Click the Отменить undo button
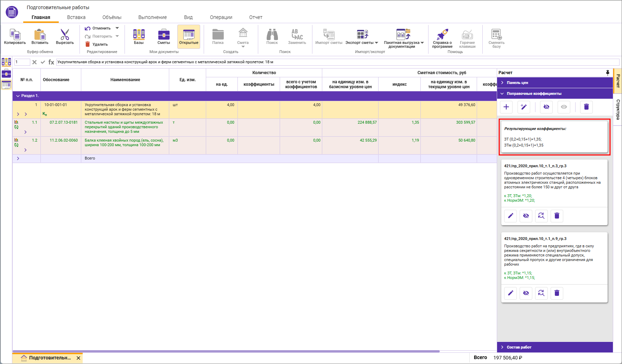This screenshot has width=622, height=364. pyautogui.click(x=98, y=28)
